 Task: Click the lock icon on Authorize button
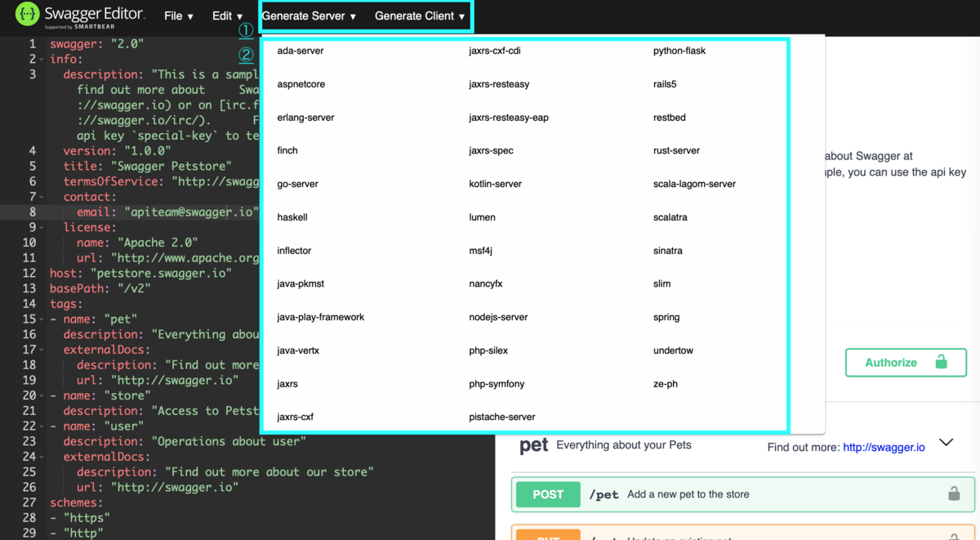941,362
